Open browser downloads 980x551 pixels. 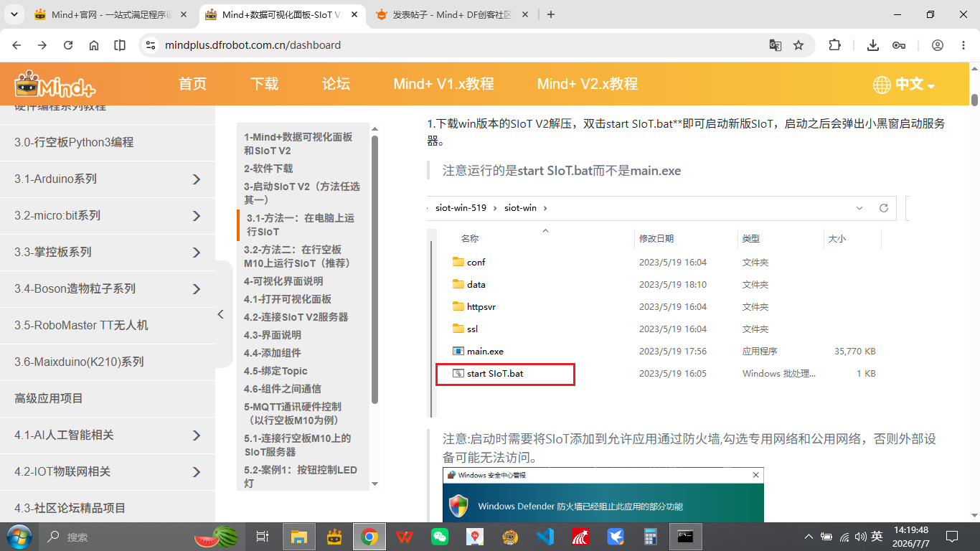pos(873,45)
